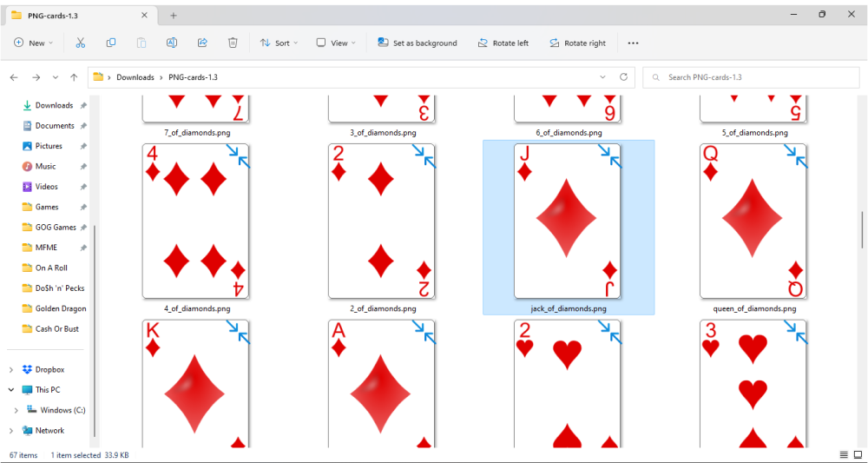Go up one folder level arrow
This screenshot has height=463, width=868.
point(74,77)
